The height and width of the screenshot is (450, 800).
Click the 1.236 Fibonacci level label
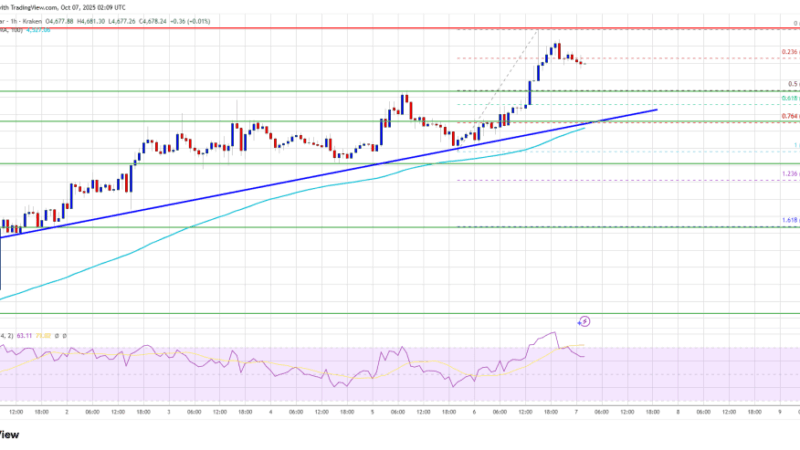point(789,174)
